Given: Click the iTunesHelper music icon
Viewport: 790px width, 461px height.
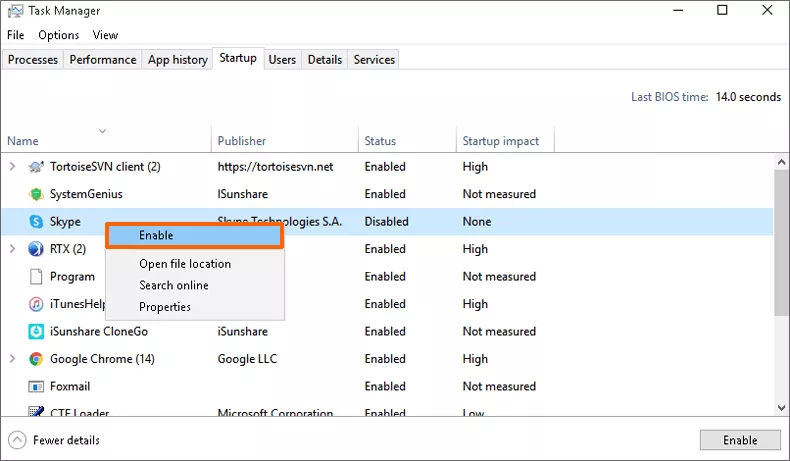Looking at the screenshot, I should pos(36,304).
